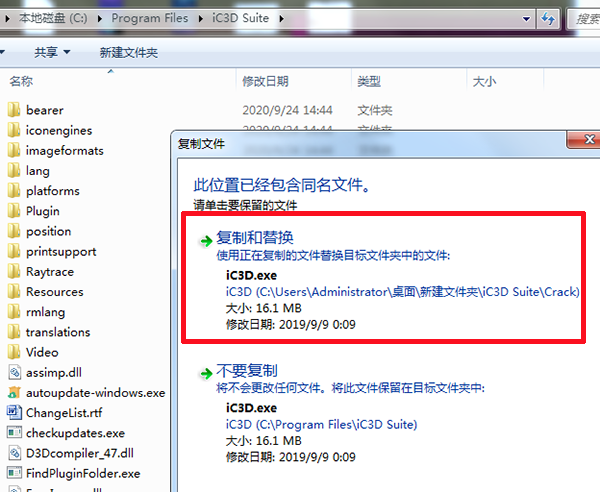Click the FindPluginFolder.exe file icon
Image resolution: width=600 pixels, height=492 pixels.
click(x=14, y=473)
